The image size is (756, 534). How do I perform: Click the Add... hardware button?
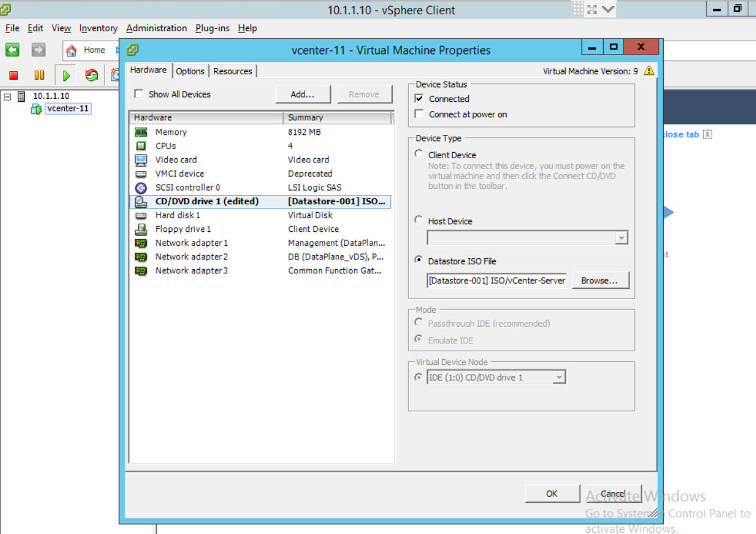tap(303, 94)
